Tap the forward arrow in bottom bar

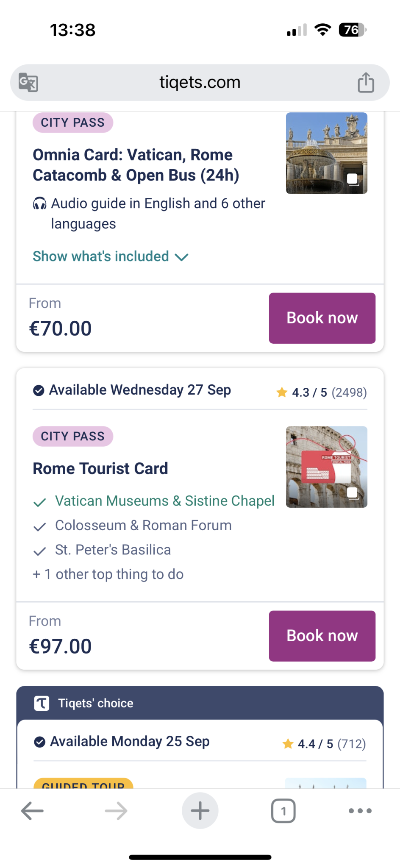tap(116, 811)
